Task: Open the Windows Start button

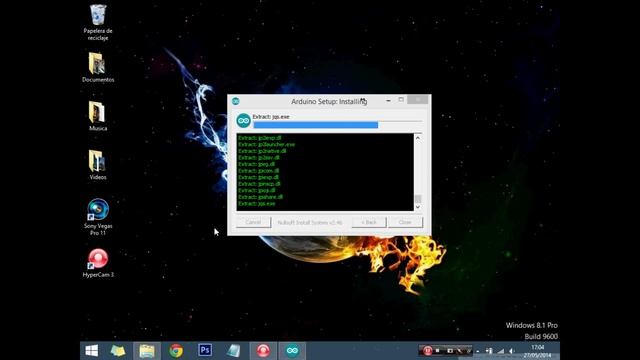Action: pos(92,351)
